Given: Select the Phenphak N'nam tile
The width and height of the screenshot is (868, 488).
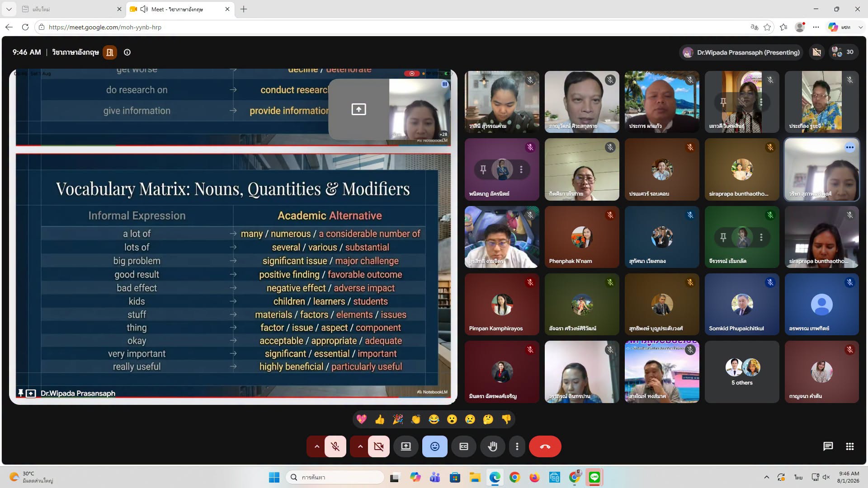Looking at the screenshot, I should coord(582,237).
